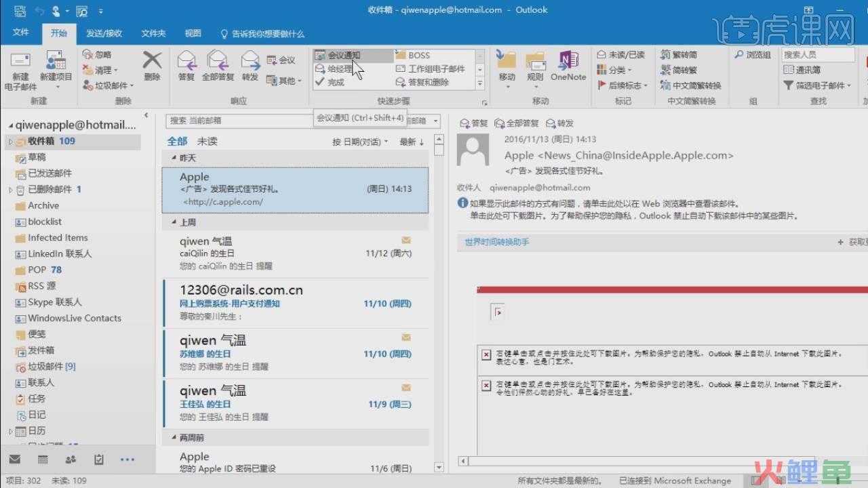Click the New Email button in ribbon
This screenshot has height=488, width=868.
tap(20, 70)
